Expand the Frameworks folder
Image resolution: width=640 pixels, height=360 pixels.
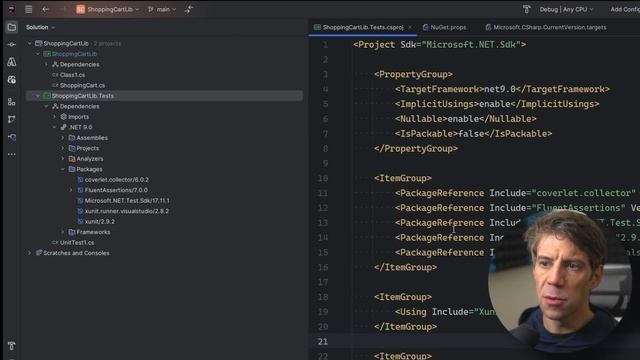pyautogui.click(x=63, y=232)
